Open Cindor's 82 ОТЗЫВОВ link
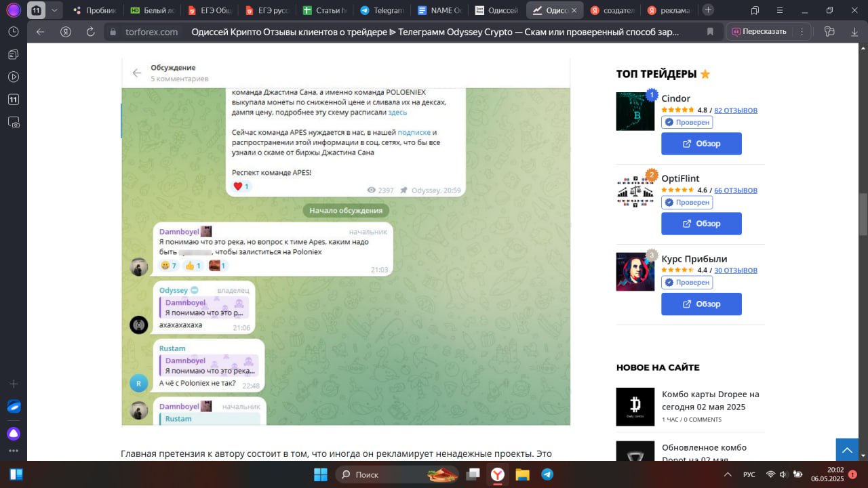868x488 pixels. (736, 110)
